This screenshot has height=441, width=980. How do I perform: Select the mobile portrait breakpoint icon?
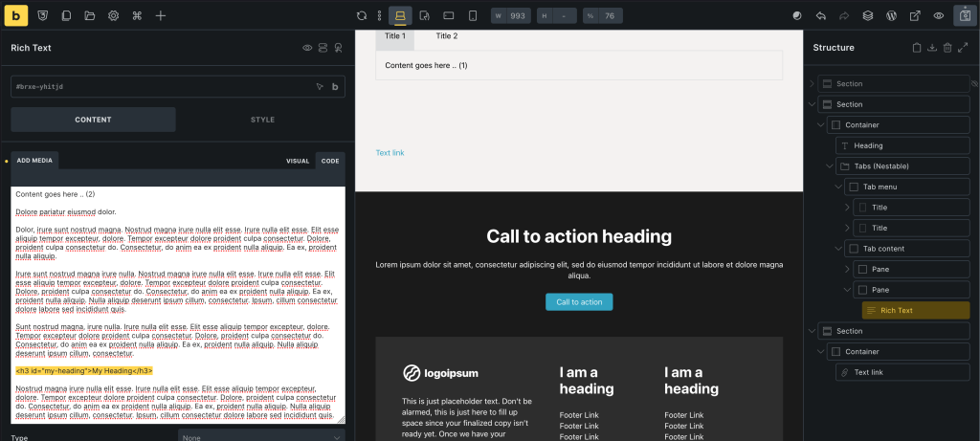[472, 15]
